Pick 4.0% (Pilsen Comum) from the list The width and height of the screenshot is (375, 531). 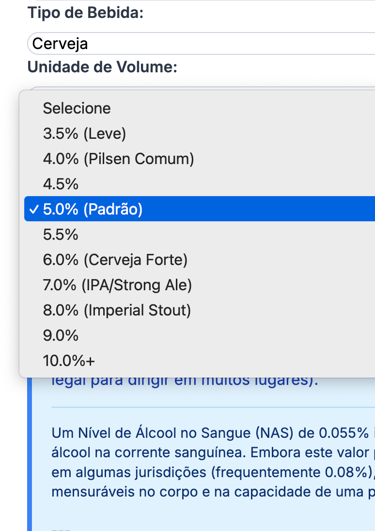click(200, 159)
